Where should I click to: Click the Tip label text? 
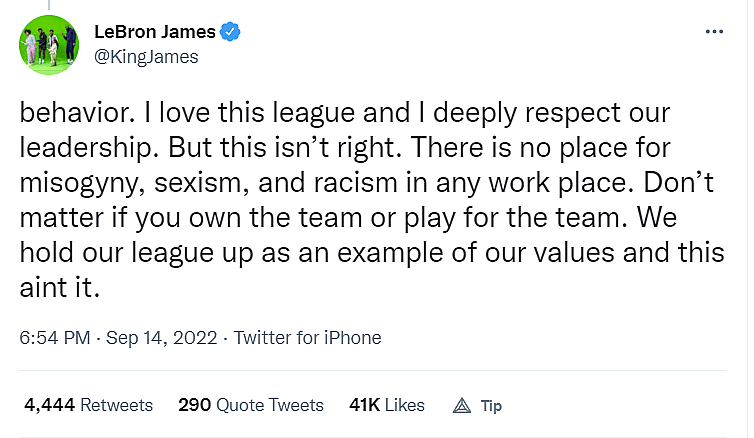point(491,405)
